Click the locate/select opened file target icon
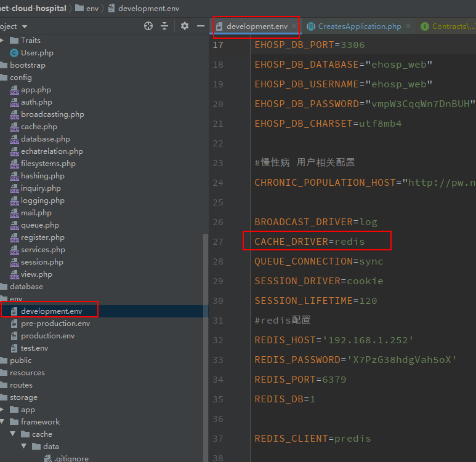Image resolution: width=476 pixels, height=462 pixels. coord(148,26)
